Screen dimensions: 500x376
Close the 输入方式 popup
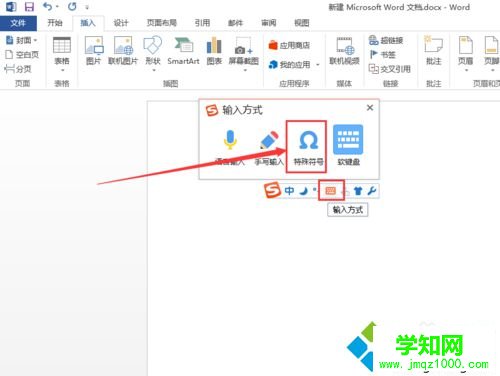(370, 108)
